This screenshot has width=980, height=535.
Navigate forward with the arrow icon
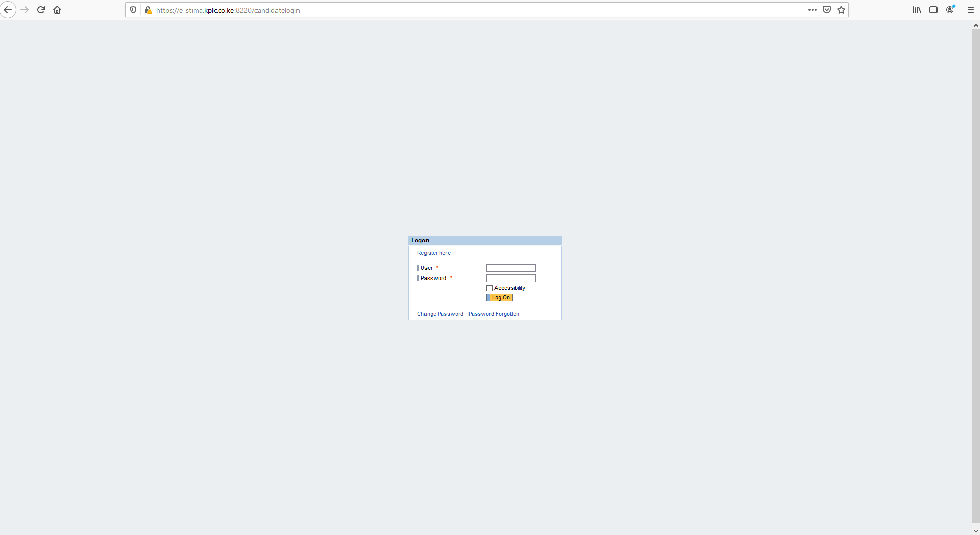pyautogui.click(x=25, y=10)
